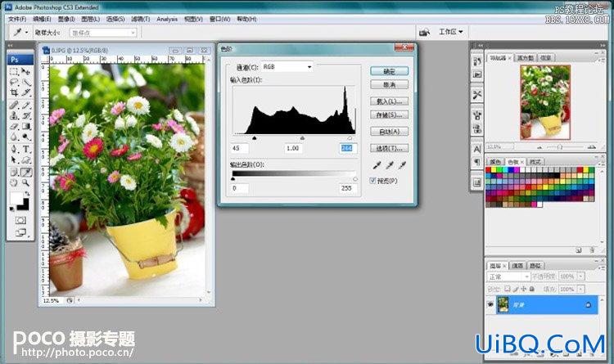The width and height of the screenshot is (614, 364).
Task: Open the workspace dropdown menu
Action: [x=451, y=32]
